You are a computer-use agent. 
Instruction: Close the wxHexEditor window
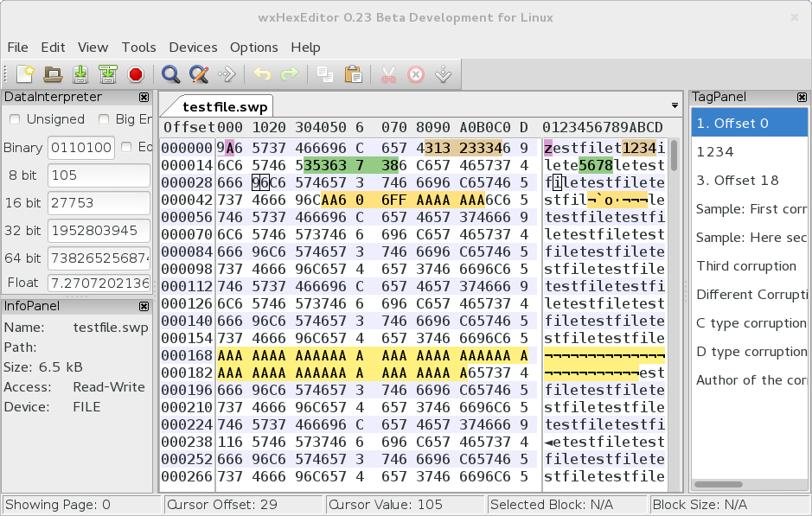pyautogui.click(x=795, y=17)
